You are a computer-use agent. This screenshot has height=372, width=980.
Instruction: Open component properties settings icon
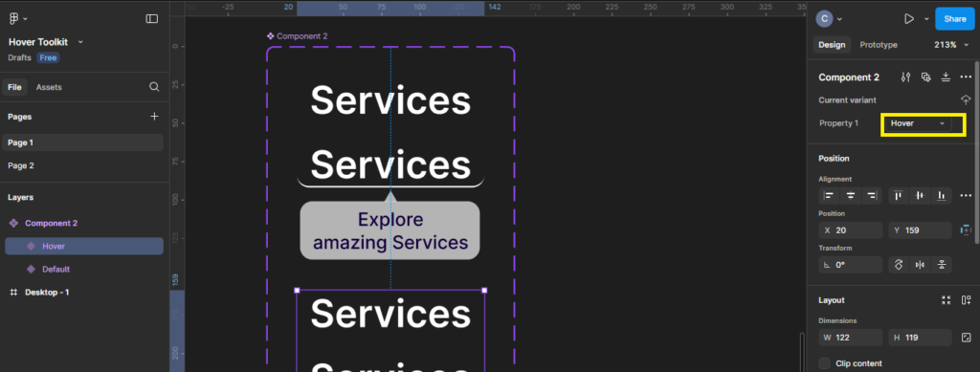(905, 77)
